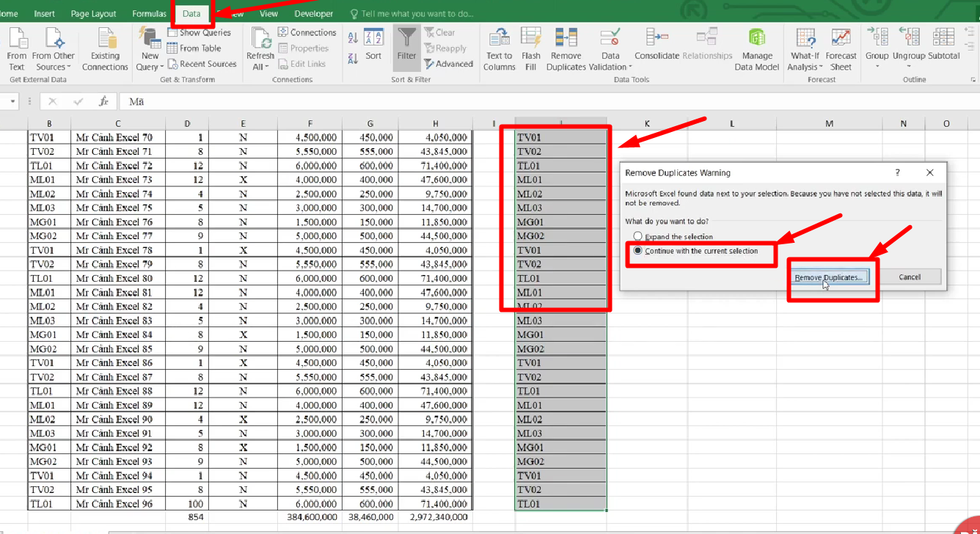This screenshot has width=980, height=534.
Task: Click the total cell 38,460,000
Action: (370, 517)
